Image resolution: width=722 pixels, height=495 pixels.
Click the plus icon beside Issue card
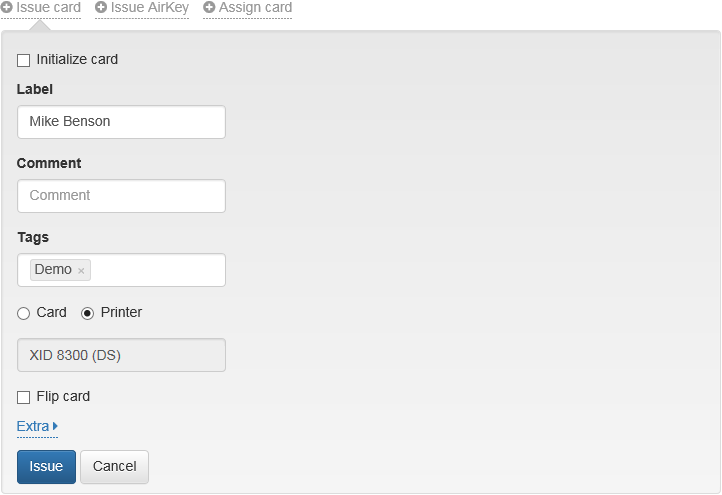[x=6, y=7]
